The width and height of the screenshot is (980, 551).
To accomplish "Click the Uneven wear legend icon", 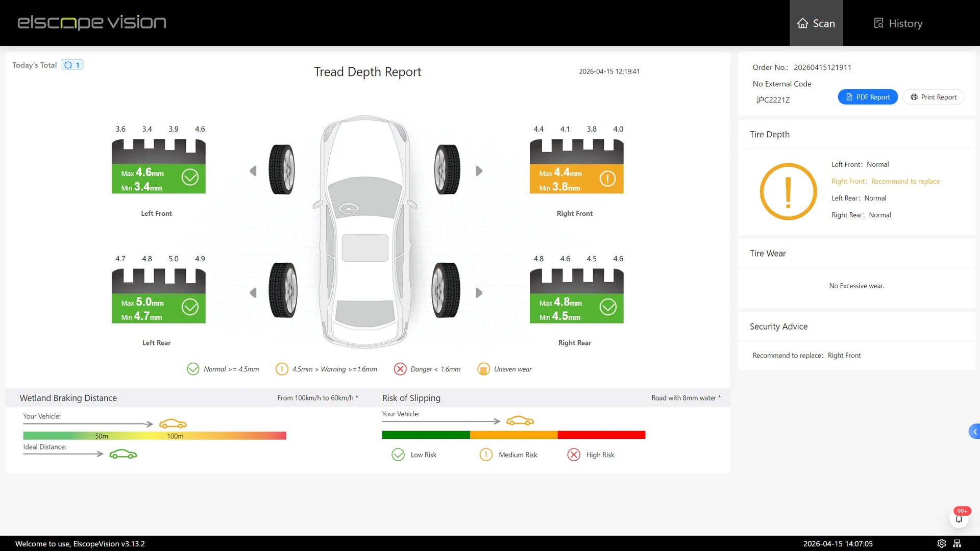I will (483, 369).
